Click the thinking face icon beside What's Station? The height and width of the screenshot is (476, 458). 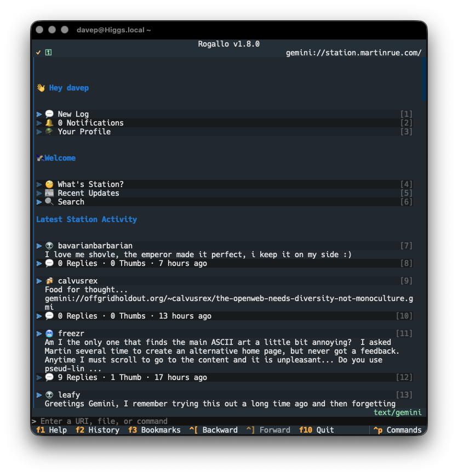point(49,184)
